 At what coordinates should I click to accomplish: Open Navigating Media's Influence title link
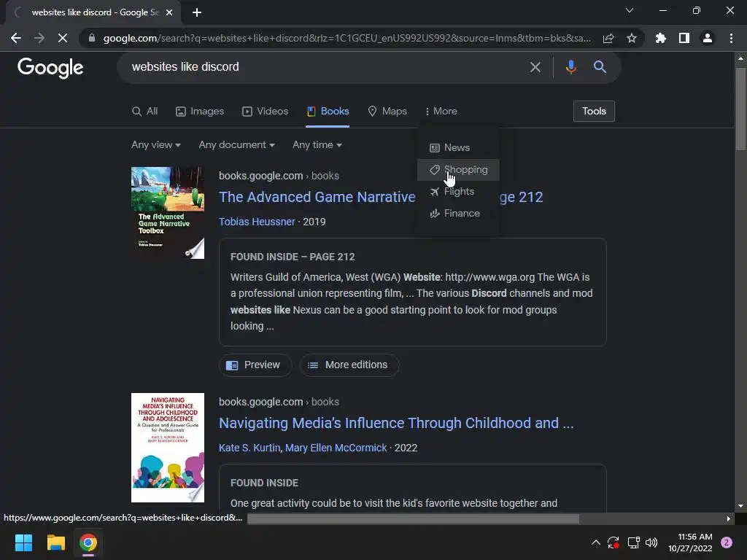click(396, 424)
